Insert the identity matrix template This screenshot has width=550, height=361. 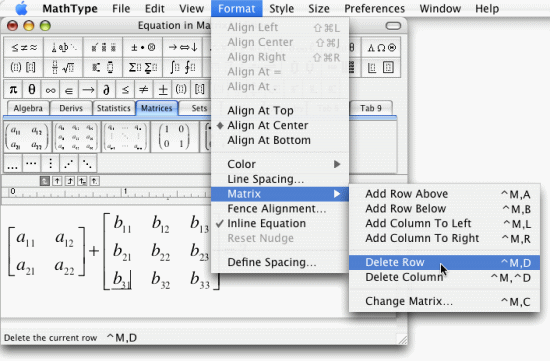coord(174,137)
